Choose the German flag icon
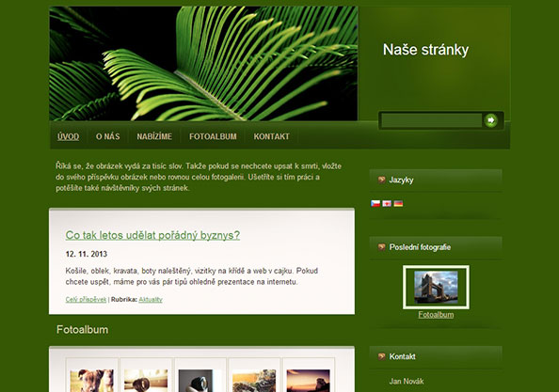The image size is (559, 392). (x=398, y=203)
